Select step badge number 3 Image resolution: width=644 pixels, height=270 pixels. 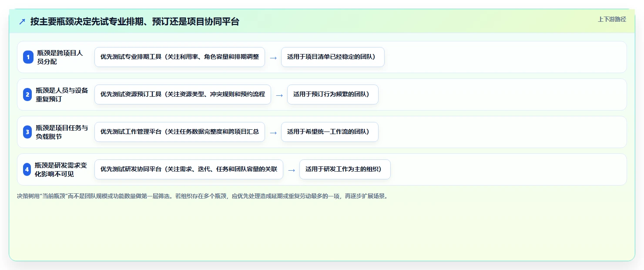coord(27,132)
